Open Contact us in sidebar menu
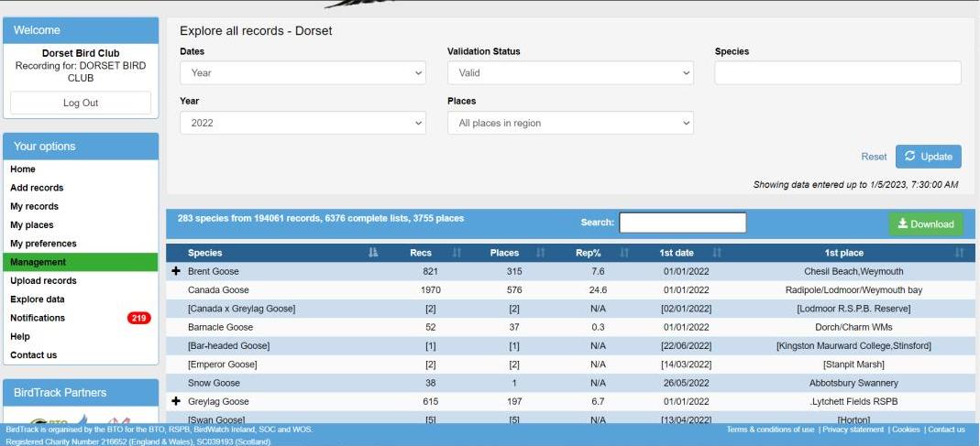The image size is (980, 446). pos(34,355)
